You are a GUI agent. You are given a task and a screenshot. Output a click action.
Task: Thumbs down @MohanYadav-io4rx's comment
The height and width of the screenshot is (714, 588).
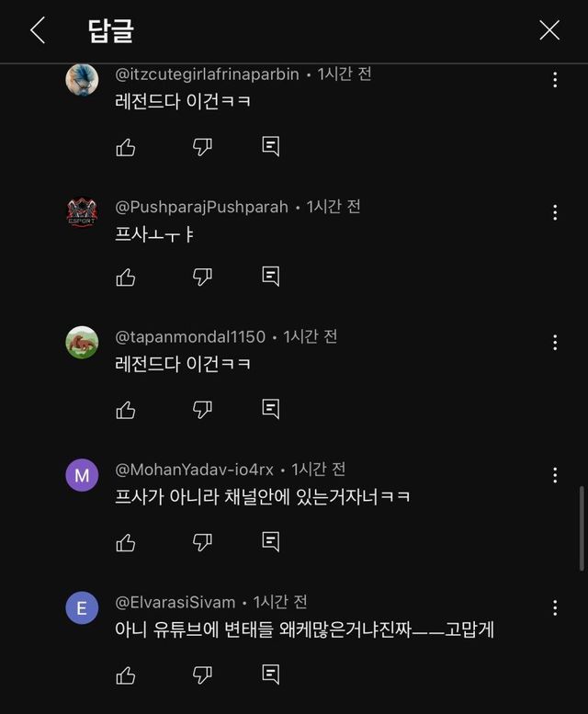(x=202, y=543)
